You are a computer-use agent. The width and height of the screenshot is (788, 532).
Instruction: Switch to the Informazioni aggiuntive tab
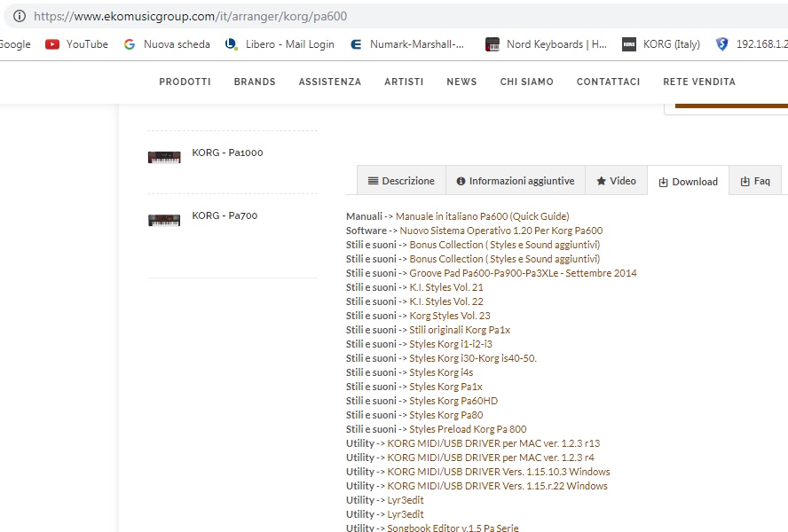[x=516, y=181]
